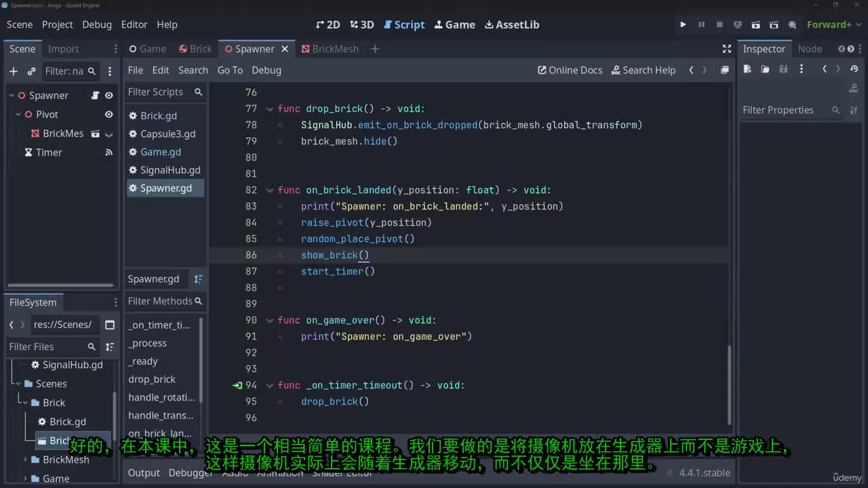
Task: Create a new resource in the Inspector
Action: click(x=748, y=69)
